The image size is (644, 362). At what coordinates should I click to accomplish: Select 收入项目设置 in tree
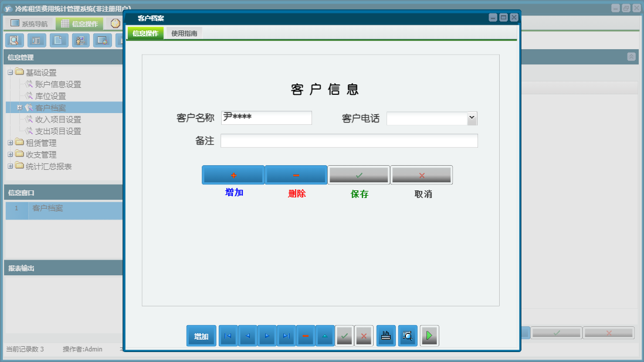click(x=58, y=119)
